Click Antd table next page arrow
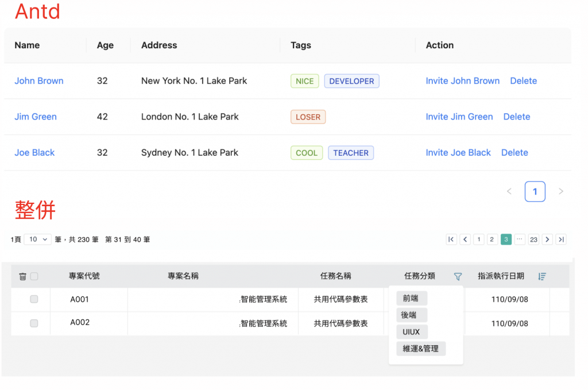Screen dimensions: 588x390 561,191
